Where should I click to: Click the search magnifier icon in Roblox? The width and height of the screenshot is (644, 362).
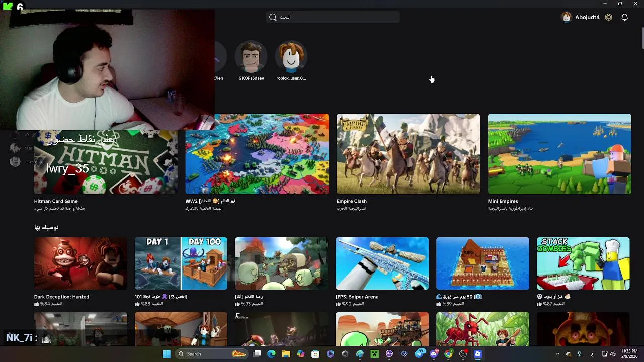pos(273,17)
